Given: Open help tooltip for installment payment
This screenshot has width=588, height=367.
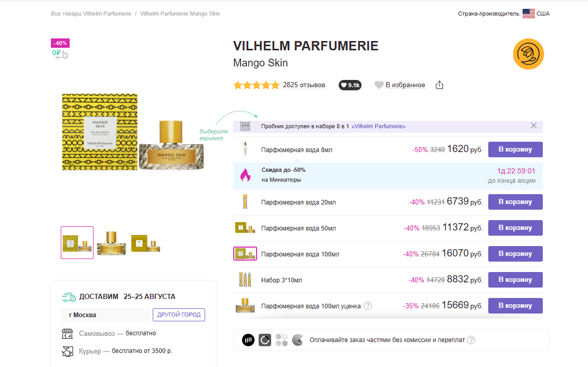Looking at the screenshot, I should tap(471, 340).
